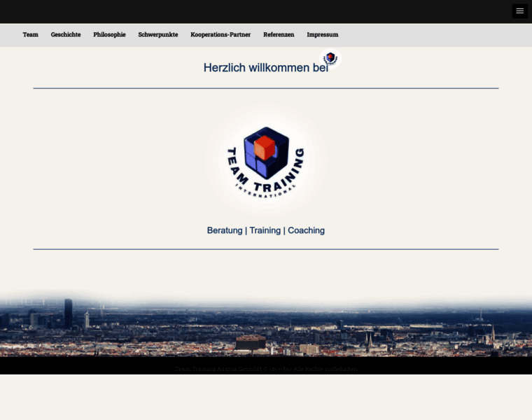
Task: Open the Philosophie menu item
Action: pyautogui.click(x=109, y=34)
